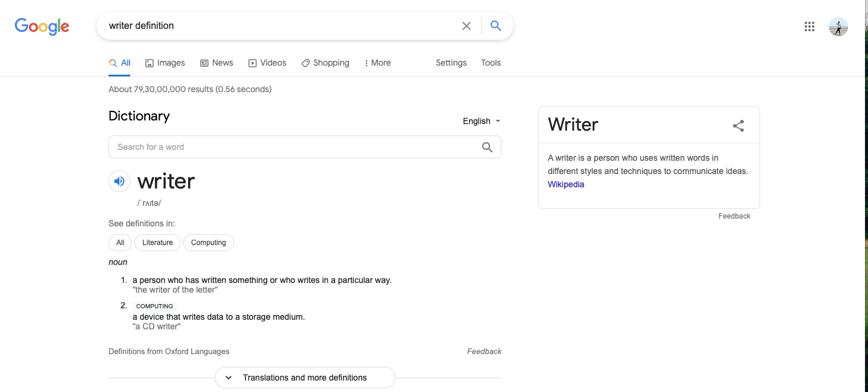The image size is (868, 392).
Task: Click dictionary word search magnifier icon
Action: click(x=488, y=147)
